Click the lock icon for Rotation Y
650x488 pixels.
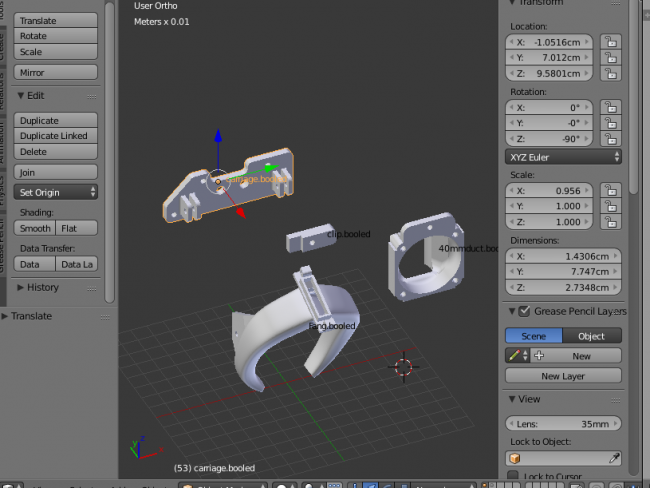(x=608, y=123)
